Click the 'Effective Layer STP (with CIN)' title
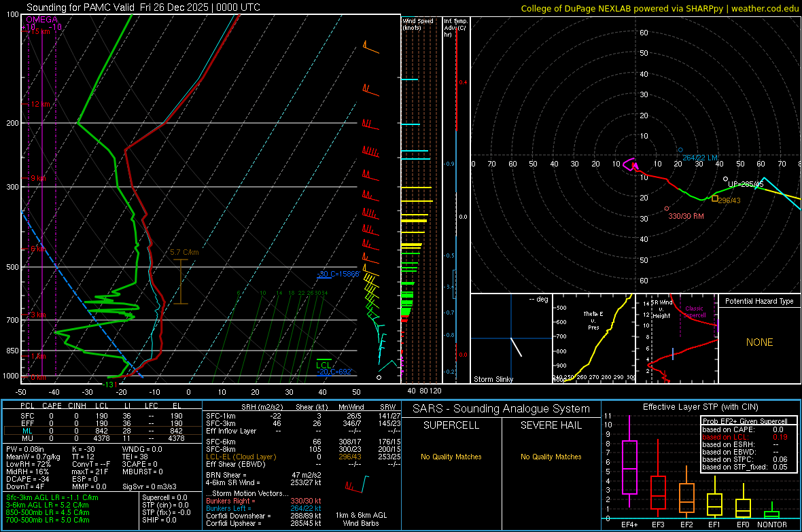 coord(700,407)
